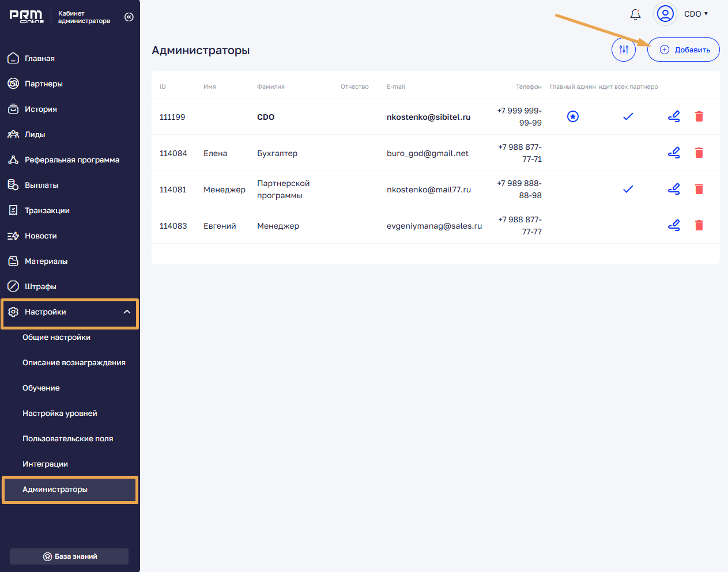Click the PRM Online logo
This screenshot has width=728, height=572.
[x=27, y=17]
